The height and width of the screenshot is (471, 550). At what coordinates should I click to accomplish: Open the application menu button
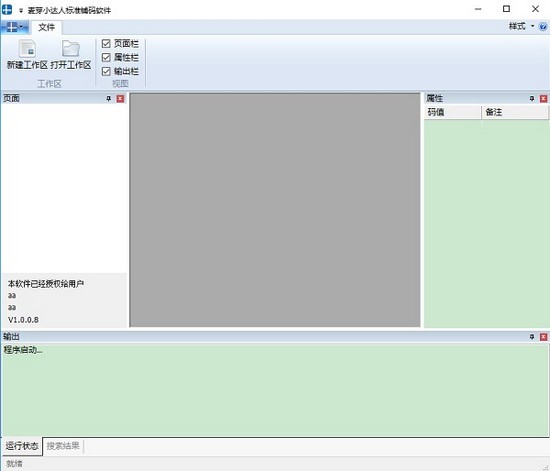(x=15, y=27)
